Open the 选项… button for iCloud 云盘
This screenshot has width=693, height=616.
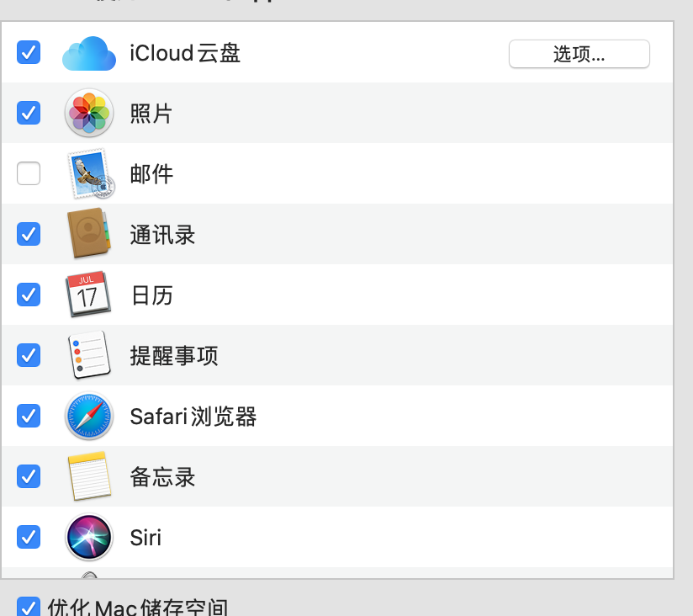579,54
